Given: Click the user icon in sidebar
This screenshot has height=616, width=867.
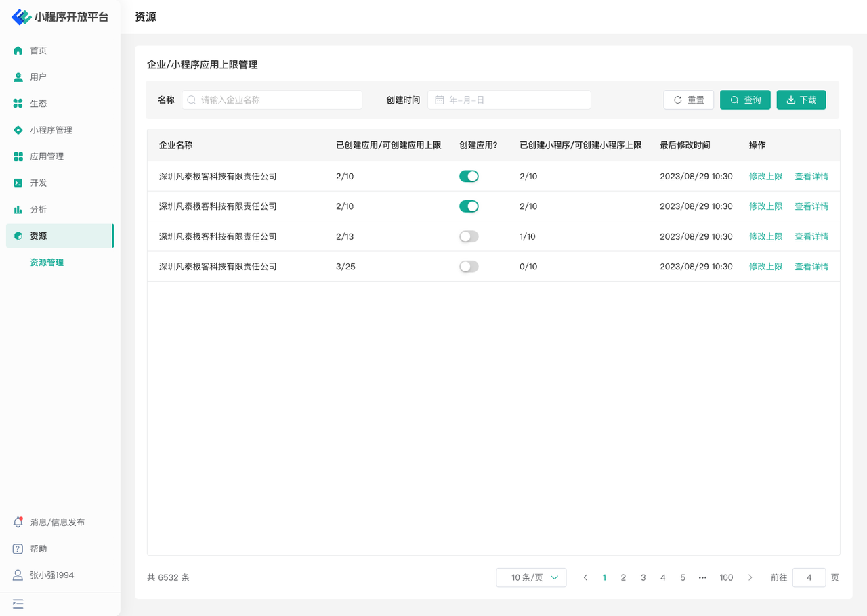Looking at the screenshot, I should click(18, 77).
